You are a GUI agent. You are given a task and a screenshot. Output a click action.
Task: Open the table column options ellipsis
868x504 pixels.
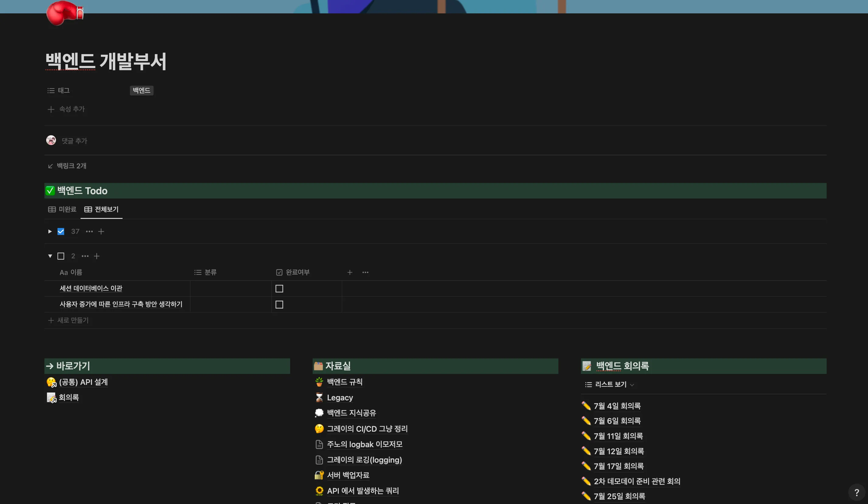365,272
